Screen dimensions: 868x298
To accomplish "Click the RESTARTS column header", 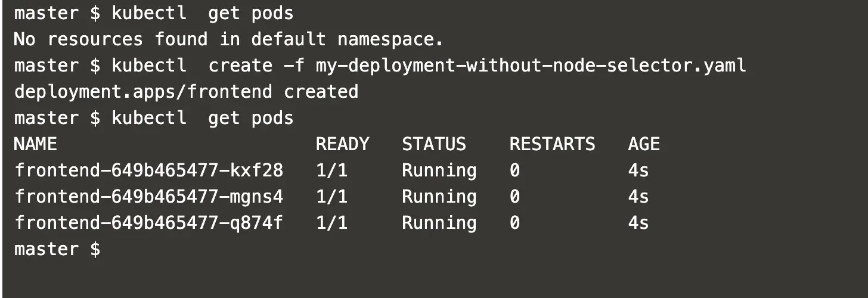I will pos(552,144).
